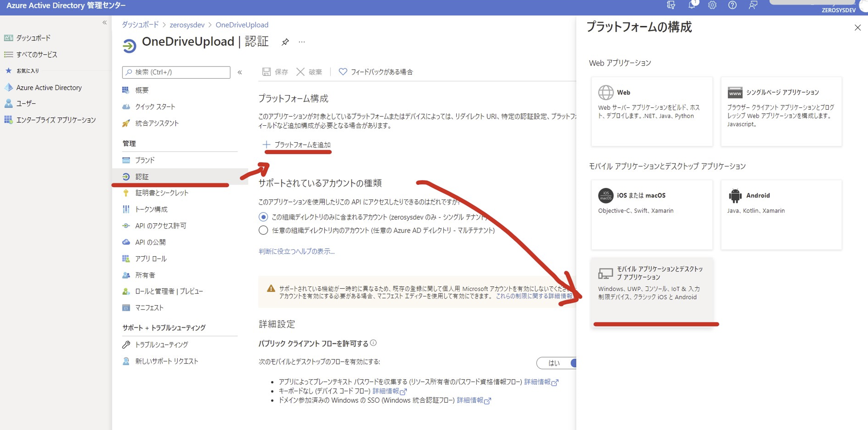Open 判断に役立つヘルプの表示 link
The image size is (868, 430).
[x=296, y=252]
